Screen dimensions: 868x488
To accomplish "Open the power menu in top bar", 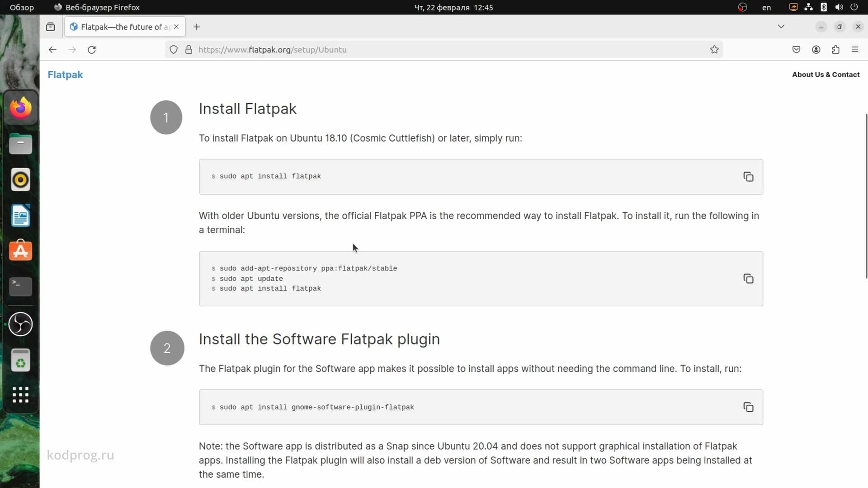I will point(854,7).
